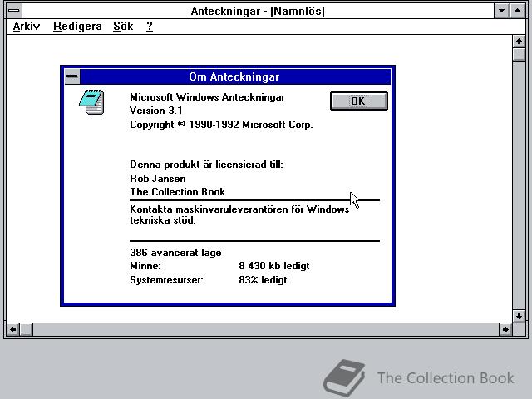Click horizontal scrollbar right arrow
Screen dimensions: 532x399
(505, 329)
